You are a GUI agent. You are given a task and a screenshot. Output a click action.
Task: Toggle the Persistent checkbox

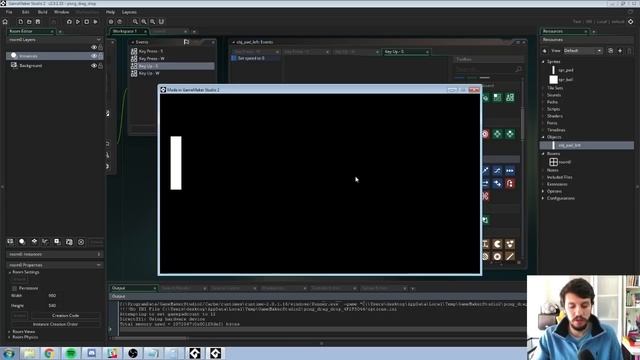[15, 288]
